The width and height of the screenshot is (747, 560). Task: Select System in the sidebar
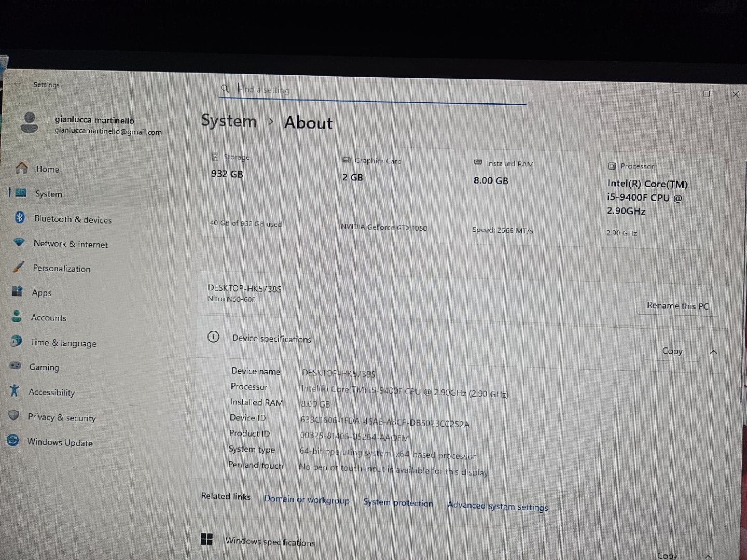click(49, 194)
